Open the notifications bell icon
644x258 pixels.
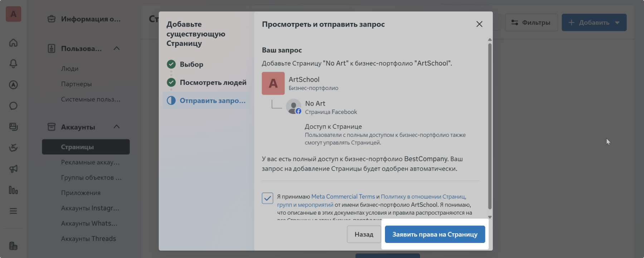(x=13, y=64)
